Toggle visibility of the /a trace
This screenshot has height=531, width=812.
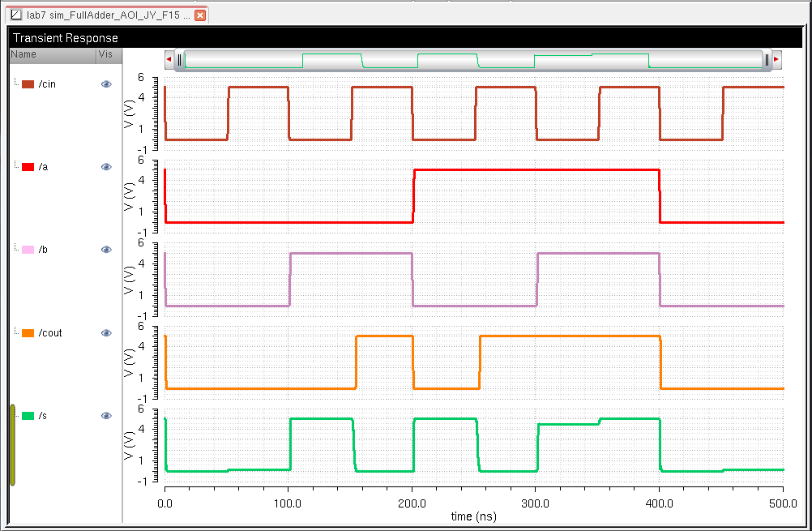tap(106, 167)
